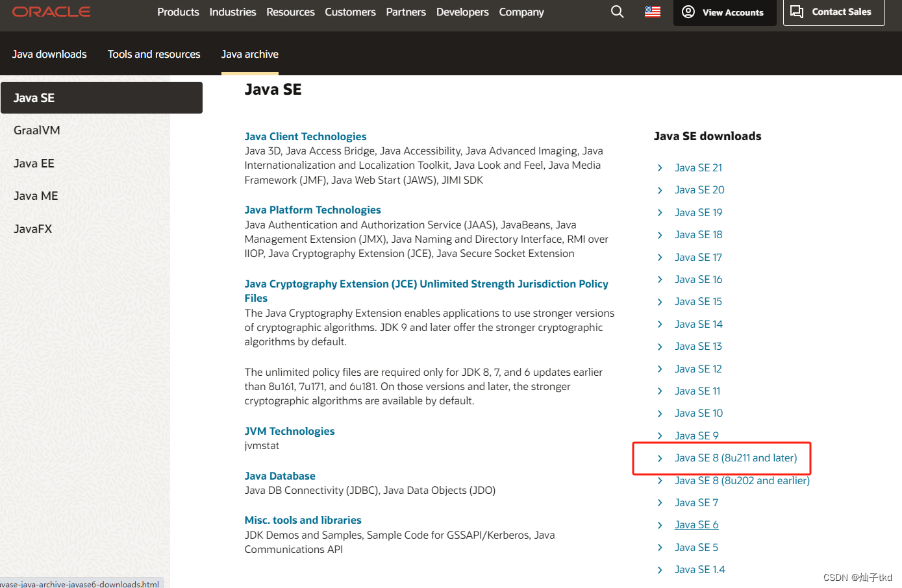The width and height of the screenshot is (902, 588).
Task: Open the Java SE 12 download link
Action: 698,369
